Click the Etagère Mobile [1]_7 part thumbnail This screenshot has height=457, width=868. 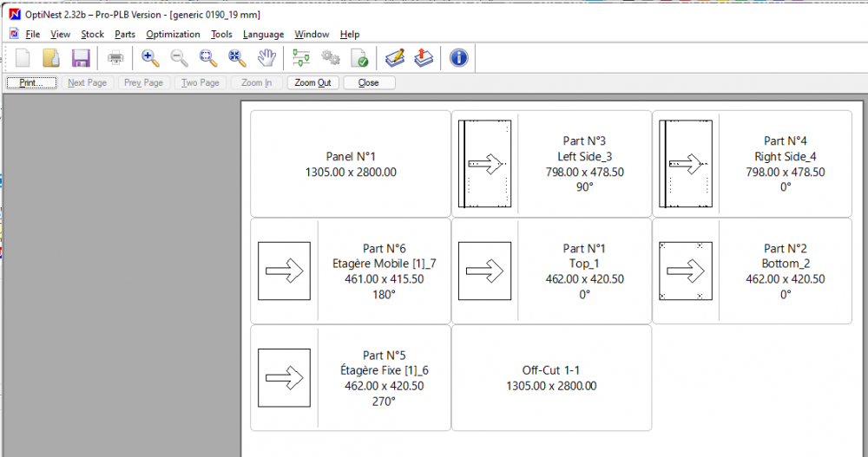284,271
